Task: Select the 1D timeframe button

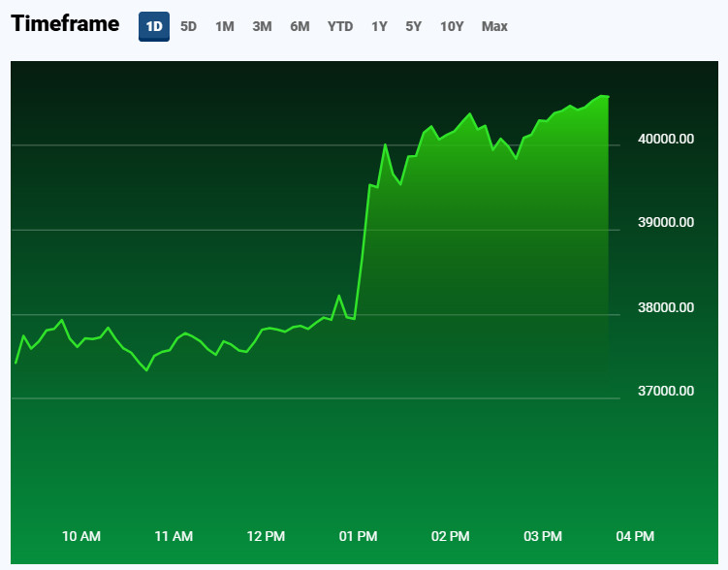Action: point(154,26)
